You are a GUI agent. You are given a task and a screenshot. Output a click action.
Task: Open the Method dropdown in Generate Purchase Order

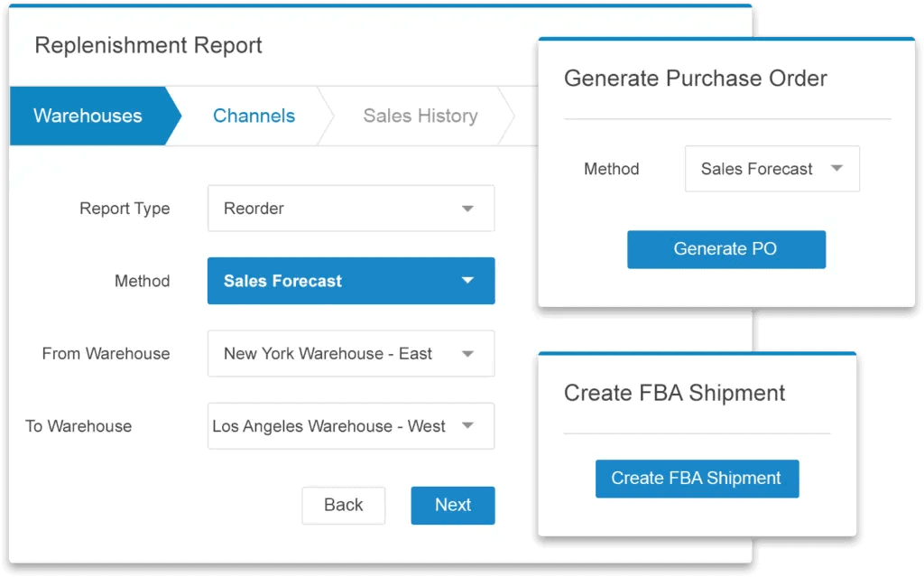(x=772, y=169)
